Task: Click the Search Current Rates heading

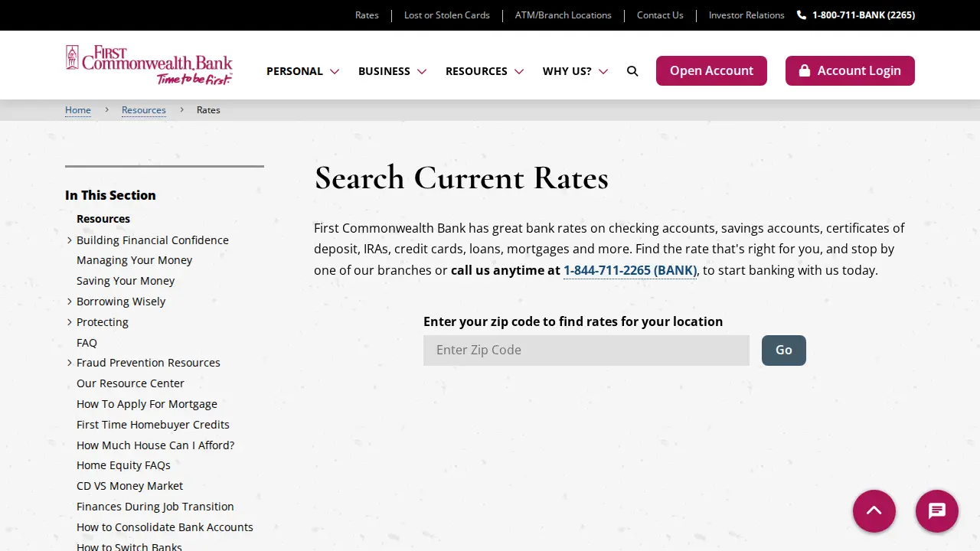Action: [462, 178]
